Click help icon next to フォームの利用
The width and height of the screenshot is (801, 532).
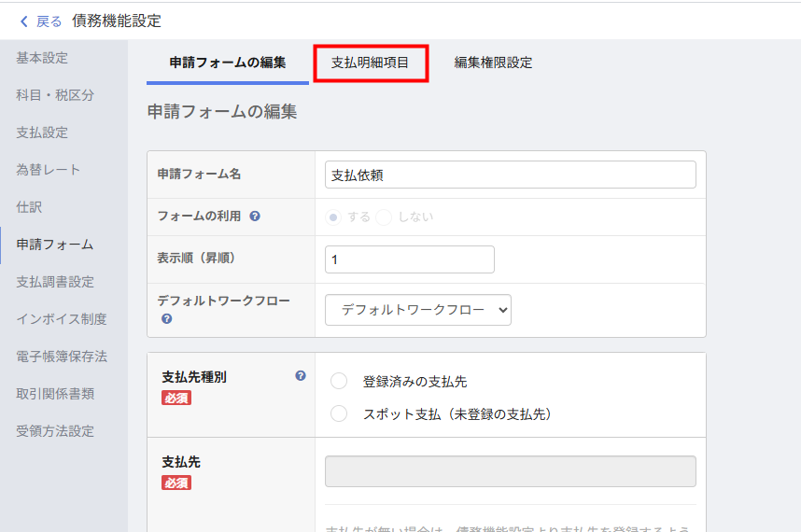tap(255, 217)
